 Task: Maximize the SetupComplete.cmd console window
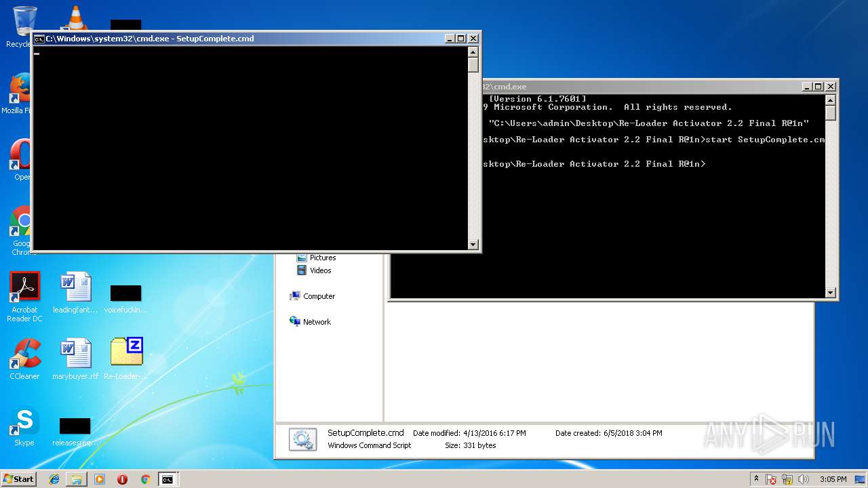click(461, 39)
